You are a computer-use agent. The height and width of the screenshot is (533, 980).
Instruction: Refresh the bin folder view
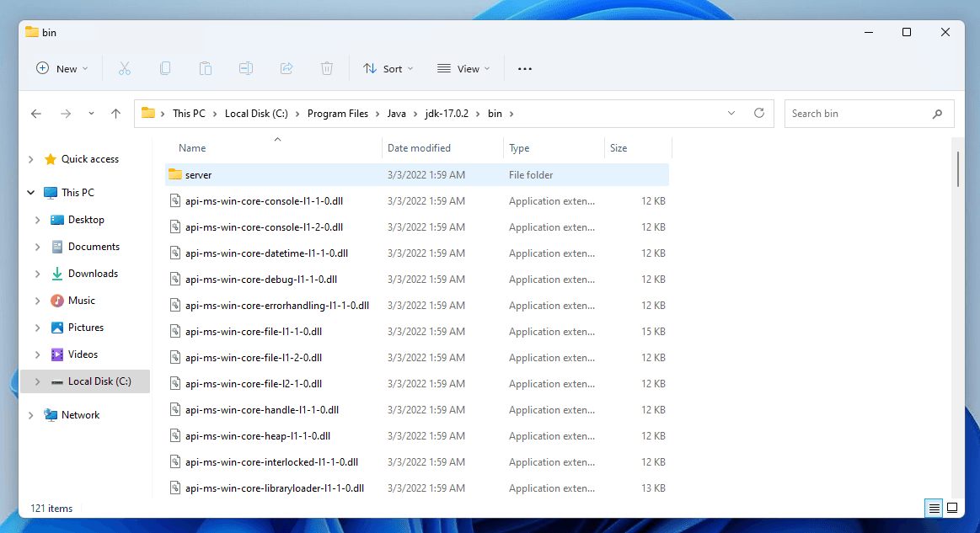coord(758,113)
